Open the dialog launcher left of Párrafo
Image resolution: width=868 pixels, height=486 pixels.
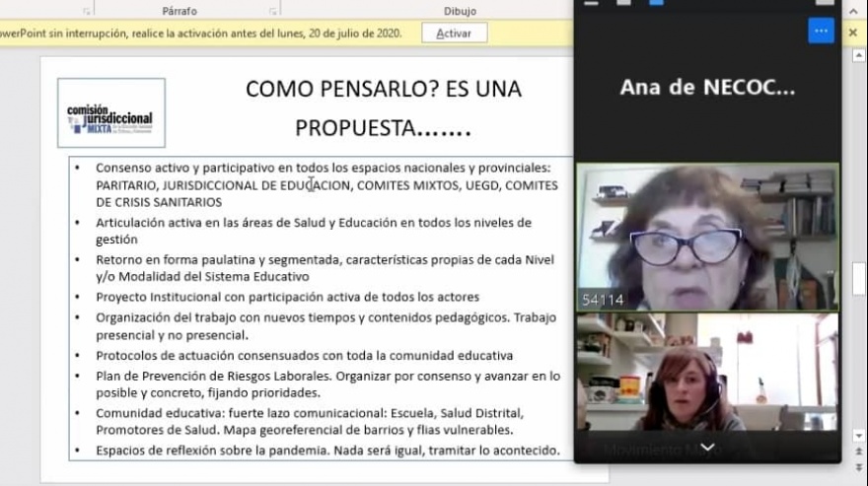(x=87, y=11)
